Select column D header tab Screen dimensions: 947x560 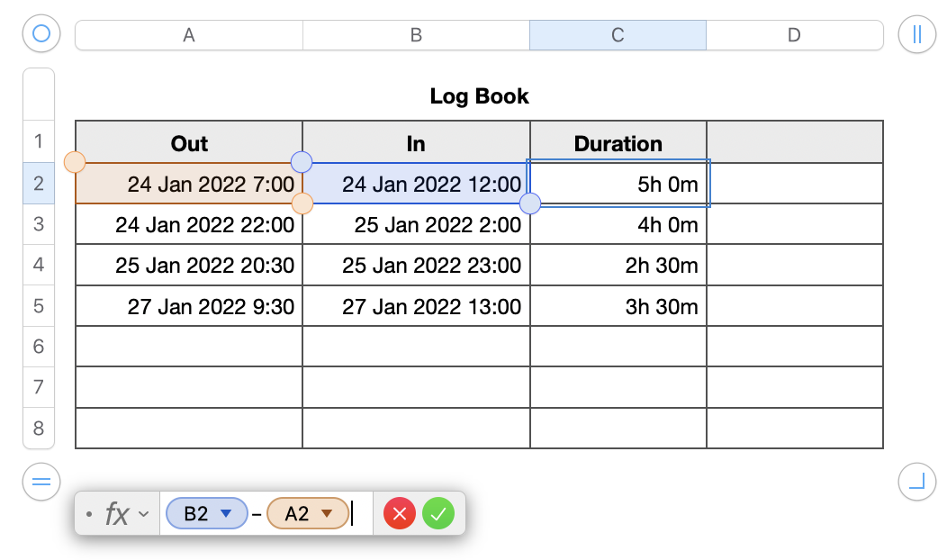click(794, 35)
